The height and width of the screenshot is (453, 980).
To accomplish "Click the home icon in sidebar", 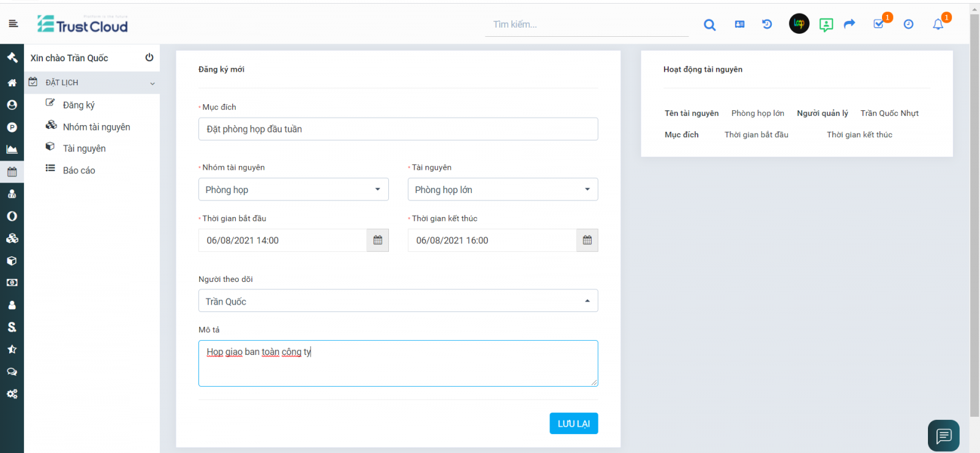I will click(12, 83).
